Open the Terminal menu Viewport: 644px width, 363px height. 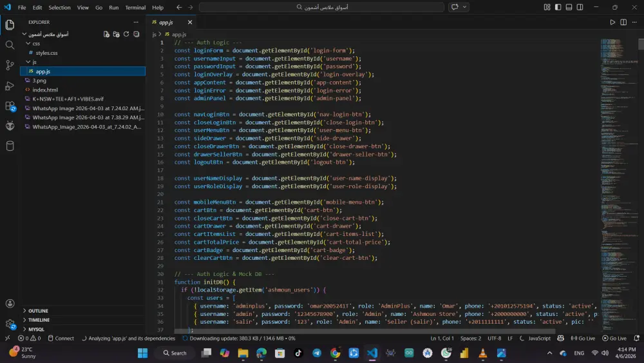(x=135, y=7)
